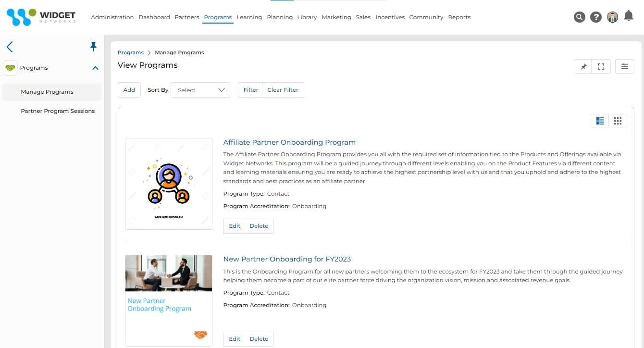Viewport: 644px width, 348px height.
Task: Open the notifications bell
Action: (629, 16)
